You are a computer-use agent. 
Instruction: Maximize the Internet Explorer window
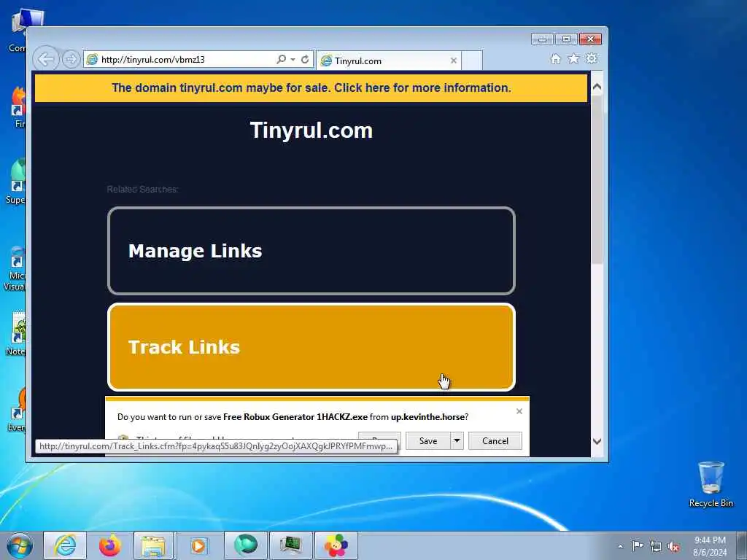(x=566, y=39)
